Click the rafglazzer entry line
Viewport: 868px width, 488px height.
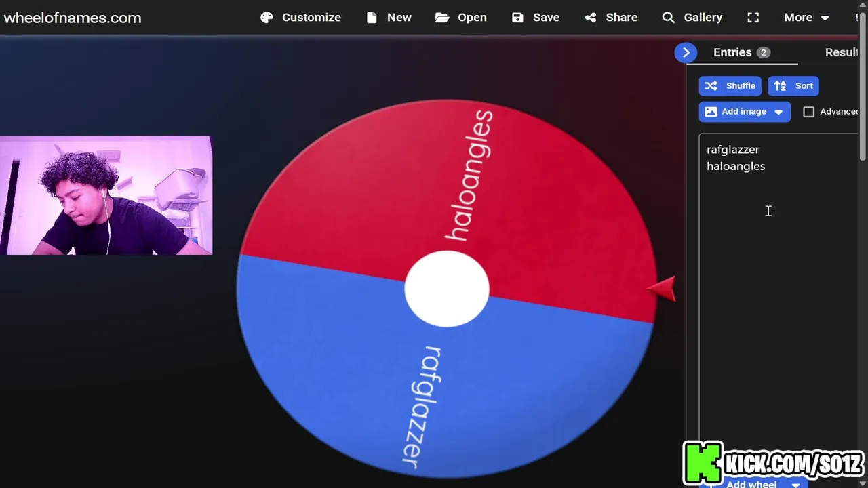[733, 150]
